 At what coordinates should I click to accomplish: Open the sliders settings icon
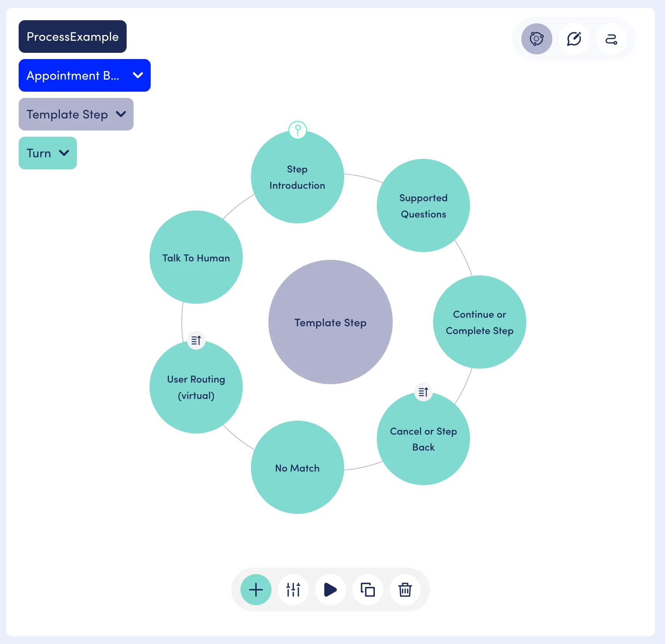pyautogui.click(x=293, y=590)
